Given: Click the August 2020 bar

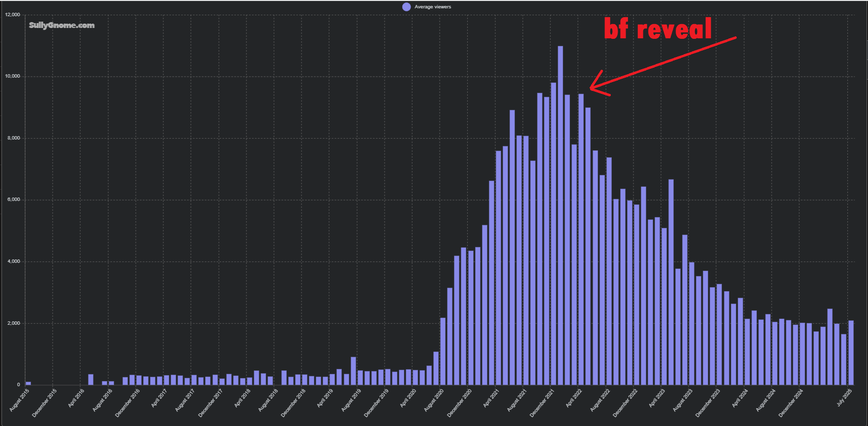Looking at the screenshot, I should [x=443, y=351].
